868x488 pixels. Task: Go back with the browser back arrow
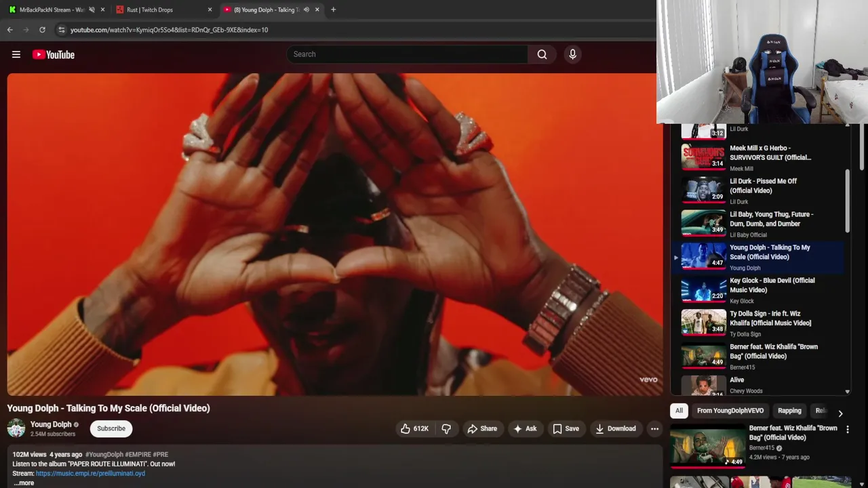click(10, 30)
